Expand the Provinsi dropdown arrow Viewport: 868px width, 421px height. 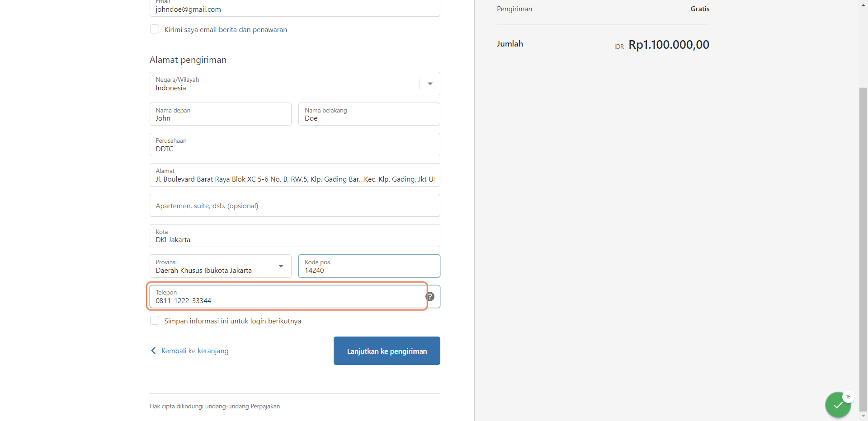point(281,266)
